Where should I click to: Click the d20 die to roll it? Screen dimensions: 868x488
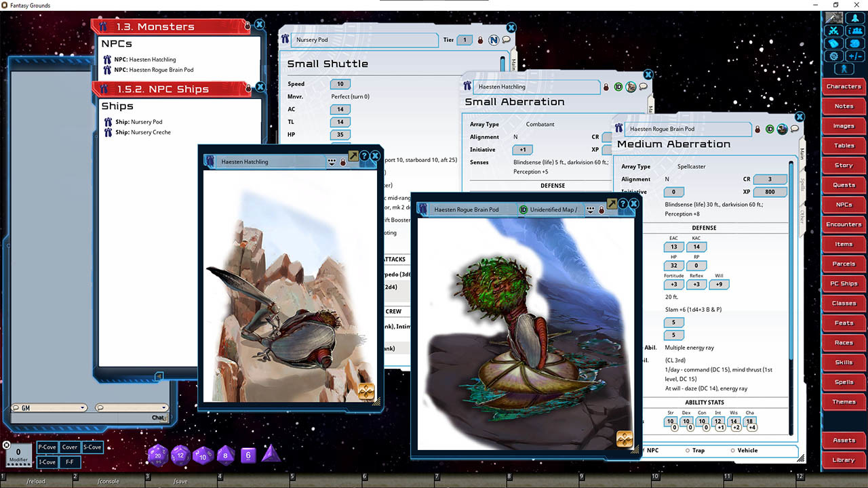157,455
